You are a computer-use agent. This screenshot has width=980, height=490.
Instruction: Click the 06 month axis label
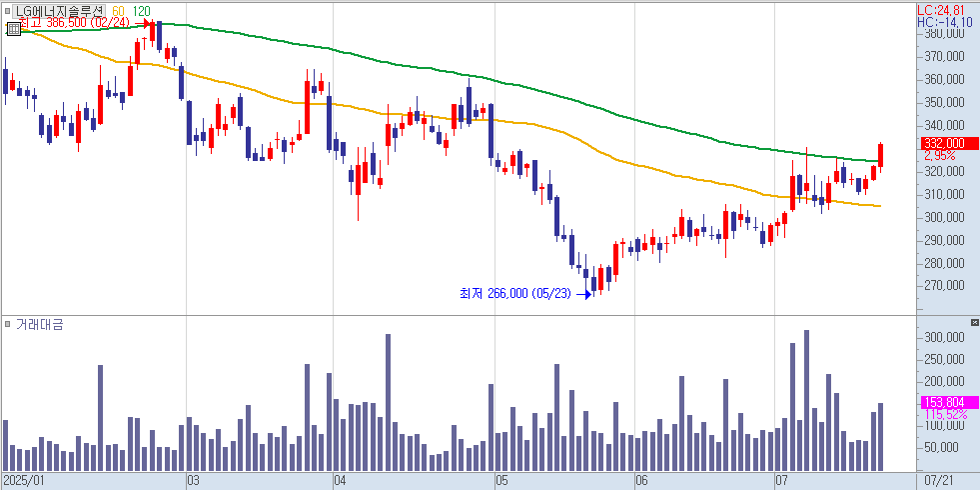click(x=641, y=481)
